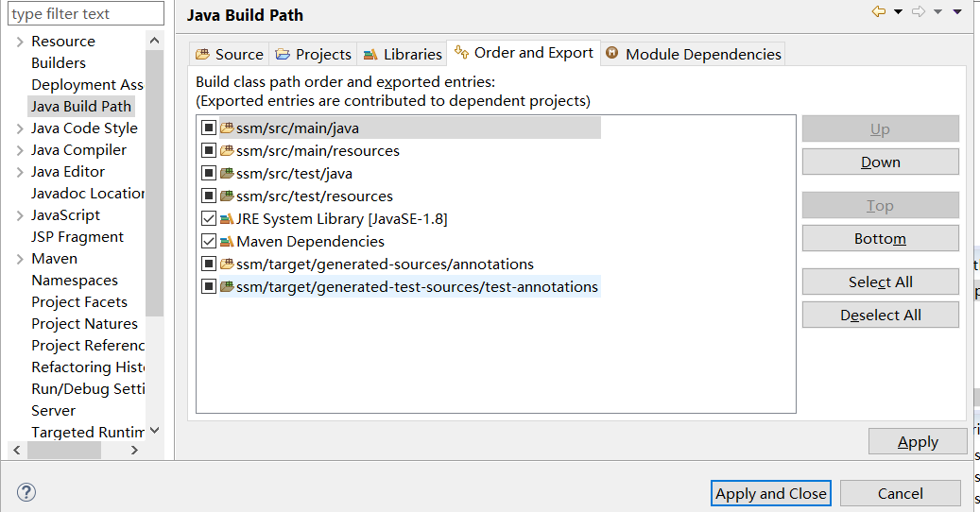Image resolution: width=980 pixels, height=512 pixels.
Task: Click the sidebar scroll down arrow
Action: coord(154,431)
